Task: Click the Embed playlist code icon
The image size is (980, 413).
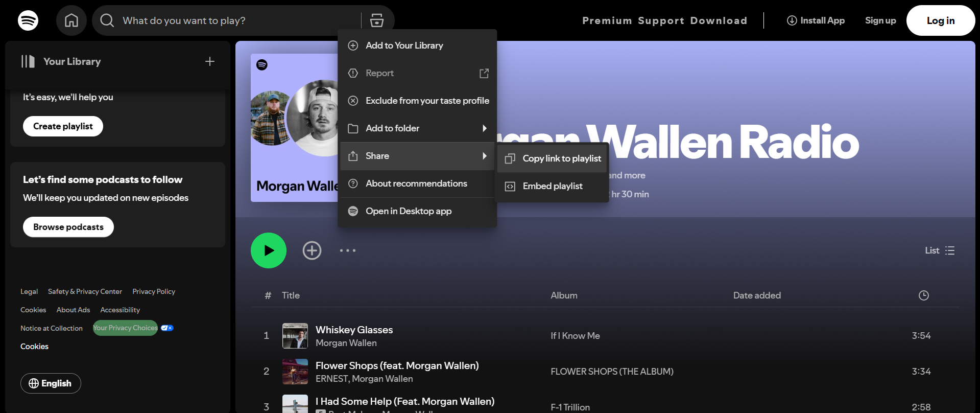Action: 510,187
